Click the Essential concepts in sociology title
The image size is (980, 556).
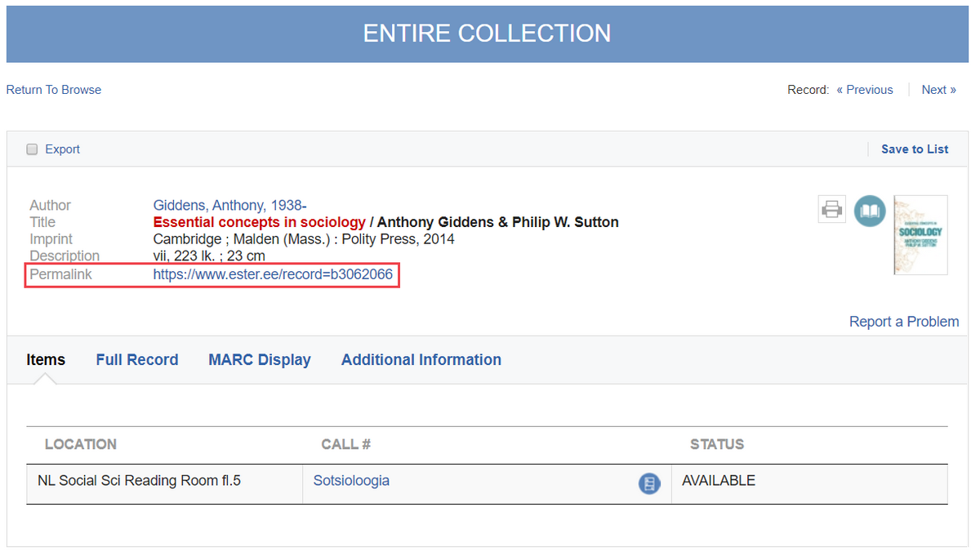click(x=260, y=222)
